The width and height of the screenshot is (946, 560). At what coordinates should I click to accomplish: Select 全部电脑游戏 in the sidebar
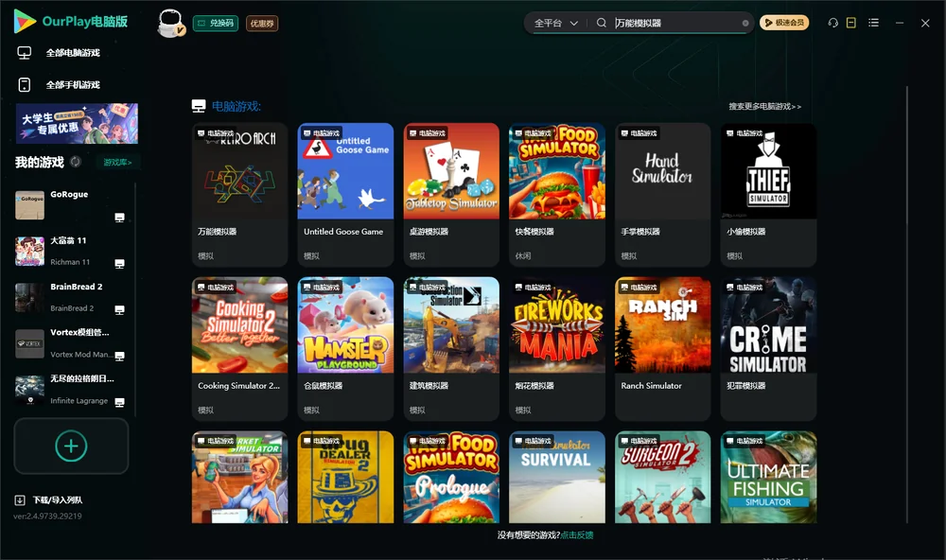point(73,53)
